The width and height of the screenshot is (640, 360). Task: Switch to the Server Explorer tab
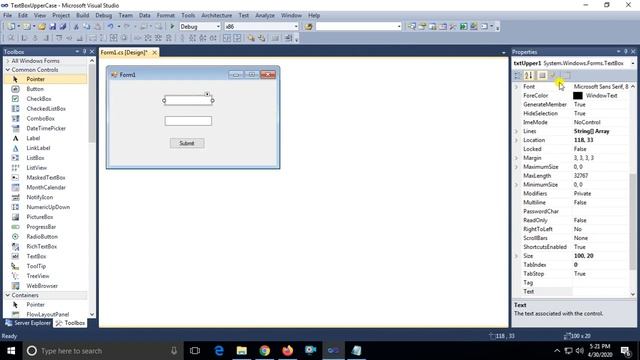coord(28,323)
